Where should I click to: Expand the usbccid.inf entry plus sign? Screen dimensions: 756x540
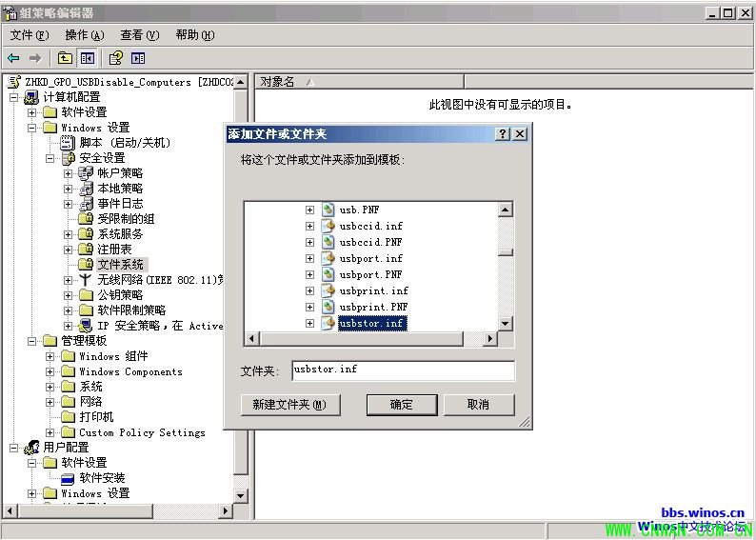(x=310, y=226)
